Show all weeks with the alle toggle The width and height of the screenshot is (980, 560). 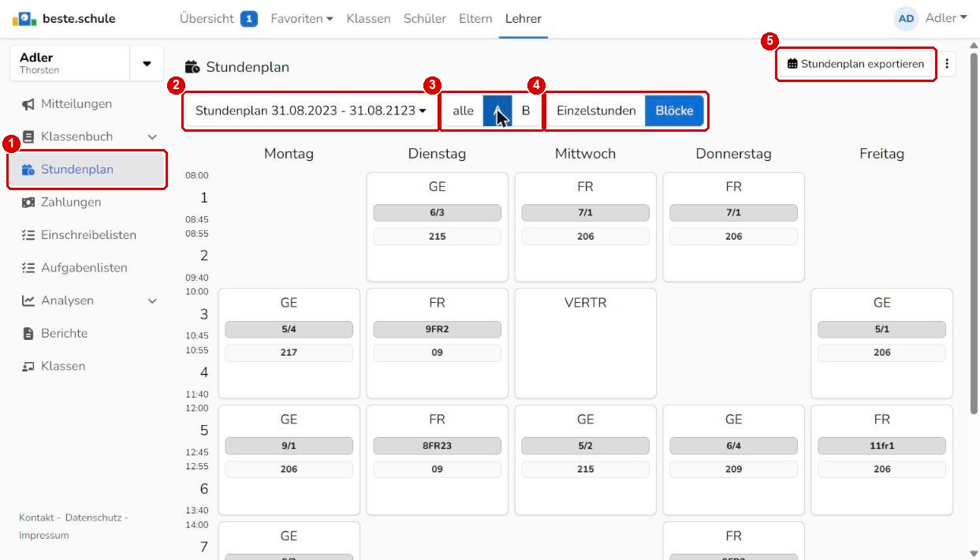463,111
